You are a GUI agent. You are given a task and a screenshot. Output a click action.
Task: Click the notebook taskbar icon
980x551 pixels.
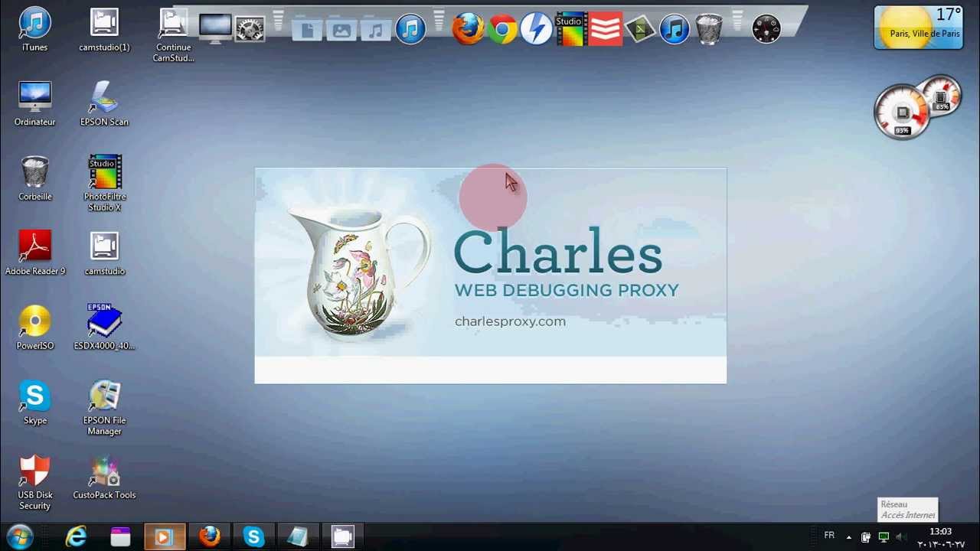click(298, 537)
